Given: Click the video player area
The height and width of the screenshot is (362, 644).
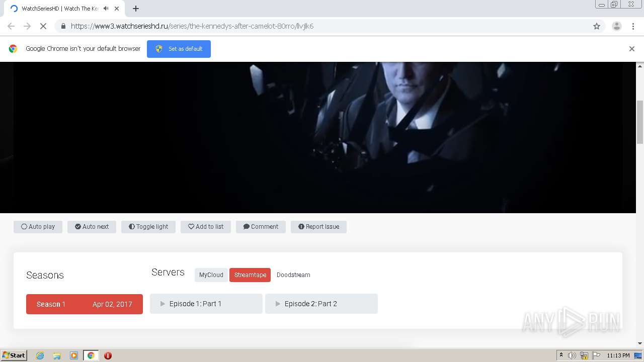Looking at the screenshot, I should pos(318,137).
